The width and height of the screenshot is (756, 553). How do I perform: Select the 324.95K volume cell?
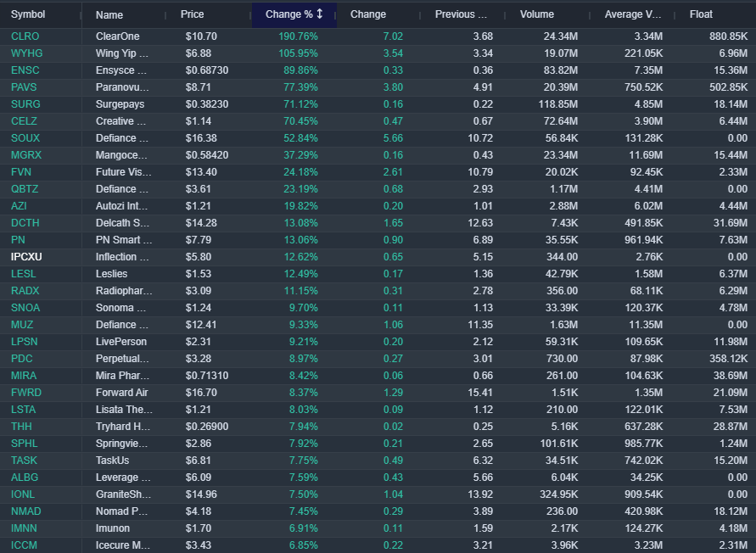tap(558, 494)
